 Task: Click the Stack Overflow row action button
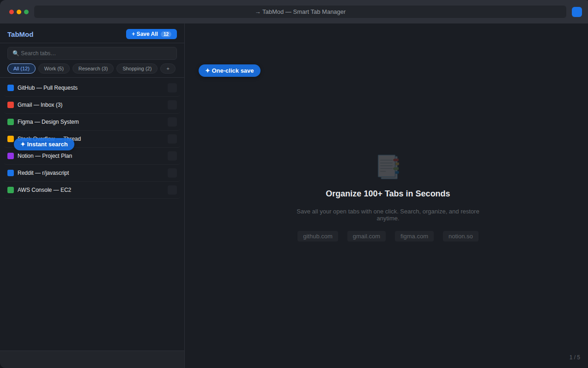(x=172, y=139)
